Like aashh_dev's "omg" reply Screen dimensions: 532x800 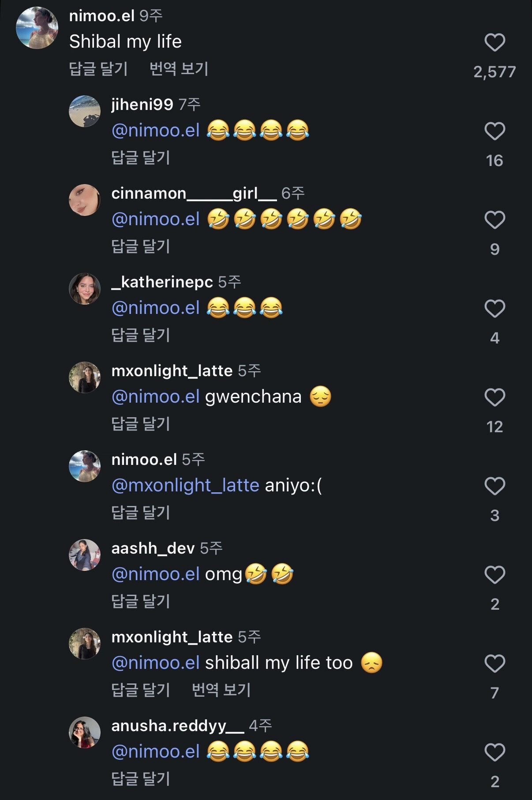495,575
